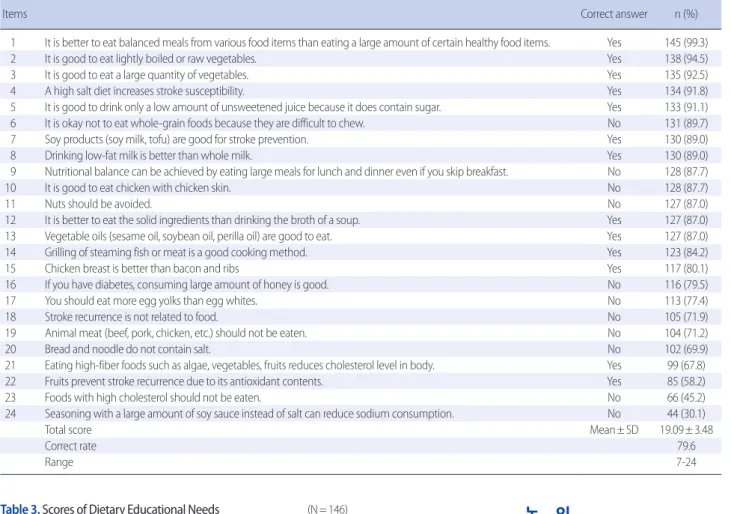Select the soy sauce instead of salt statement
Image resolution: width=731 pixels, height=514 pixels.
pyautogui.click(x=249, y=414)
